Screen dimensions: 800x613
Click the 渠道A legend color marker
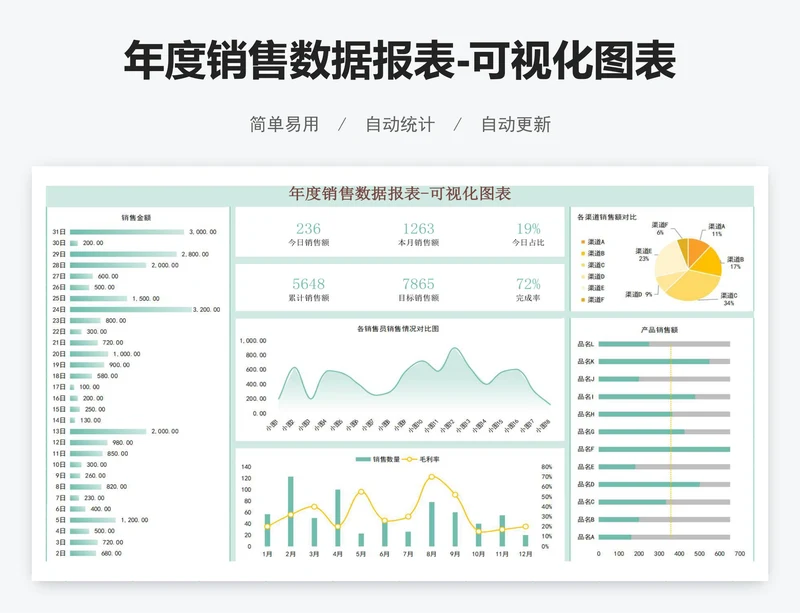pos(582,242)
